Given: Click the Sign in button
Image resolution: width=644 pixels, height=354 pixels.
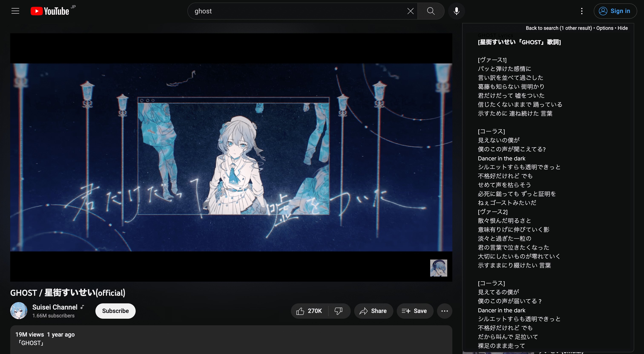Looking at the screenshot, I should click(615, 11).
